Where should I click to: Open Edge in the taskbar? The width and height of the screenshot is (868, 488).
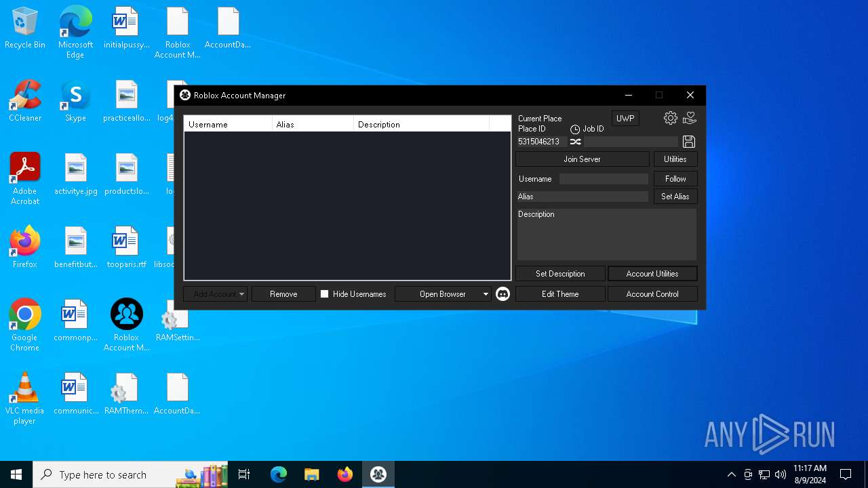[x=279, y=474]
